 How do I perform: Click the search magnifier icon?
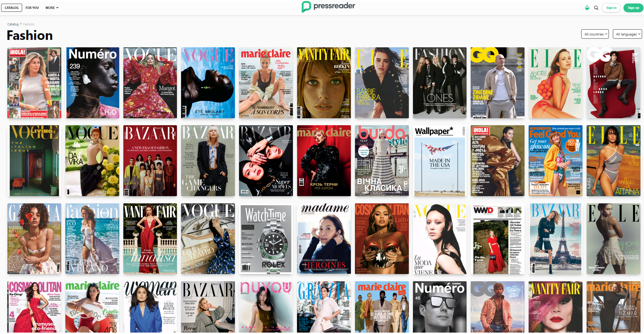pos(596,8)
